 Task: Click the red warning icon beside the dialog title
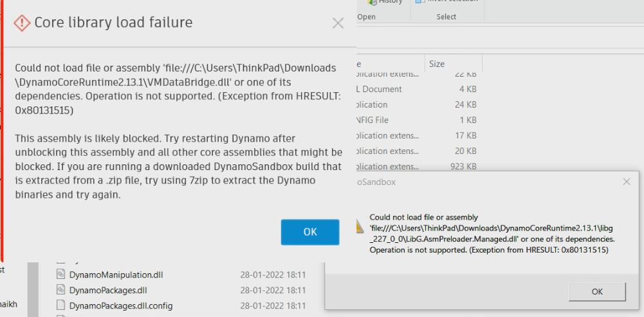(22, 23)
